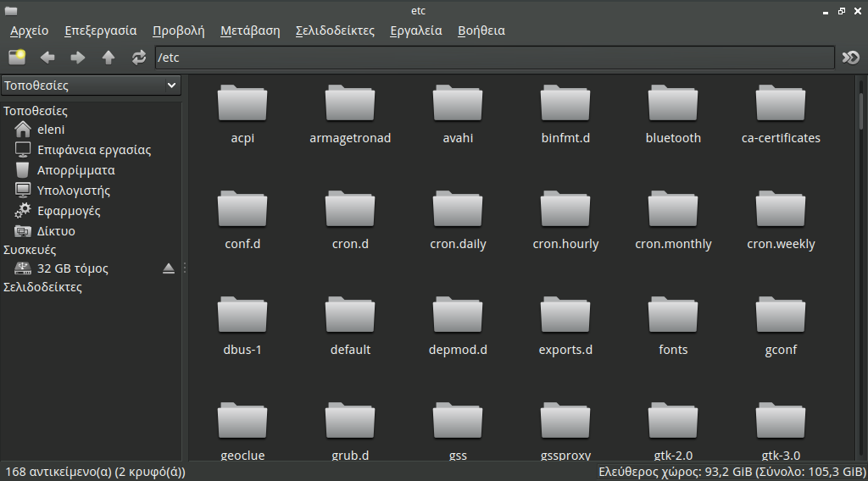Go forward to the next folder
Viewport: 868px width, 481px height.
tap(78, 57)
